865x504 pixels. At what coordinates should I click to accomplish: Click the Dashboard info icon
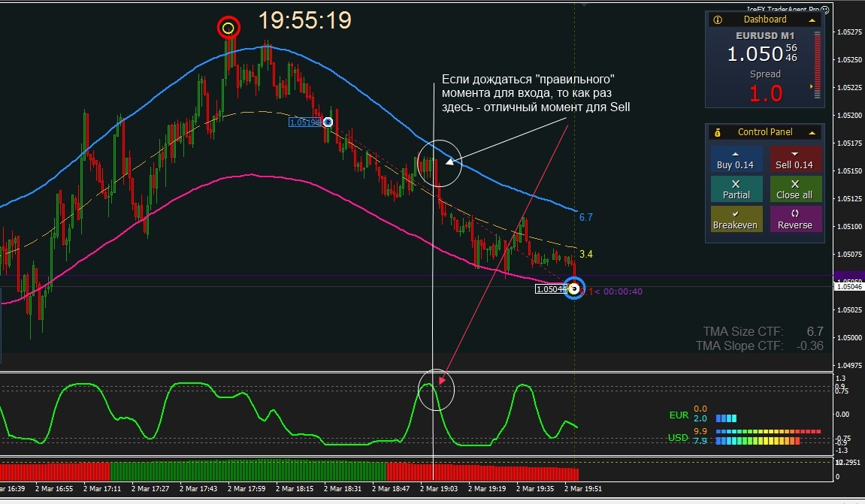coord(718,20)
